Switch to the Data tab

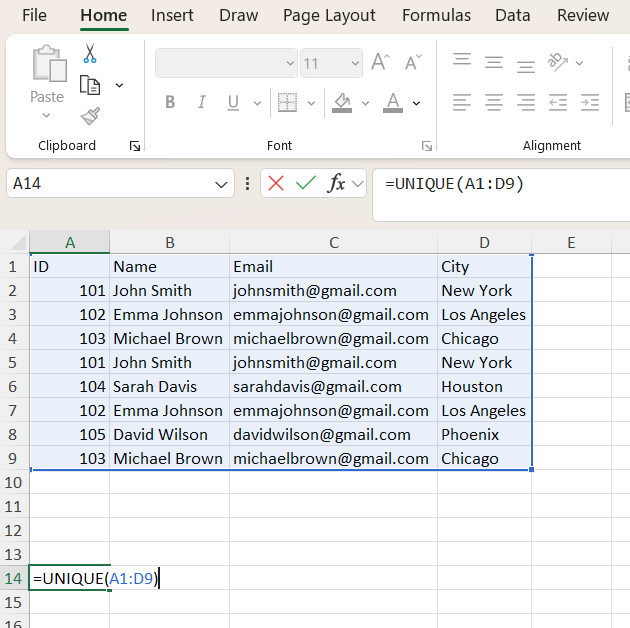coord(513,16)
